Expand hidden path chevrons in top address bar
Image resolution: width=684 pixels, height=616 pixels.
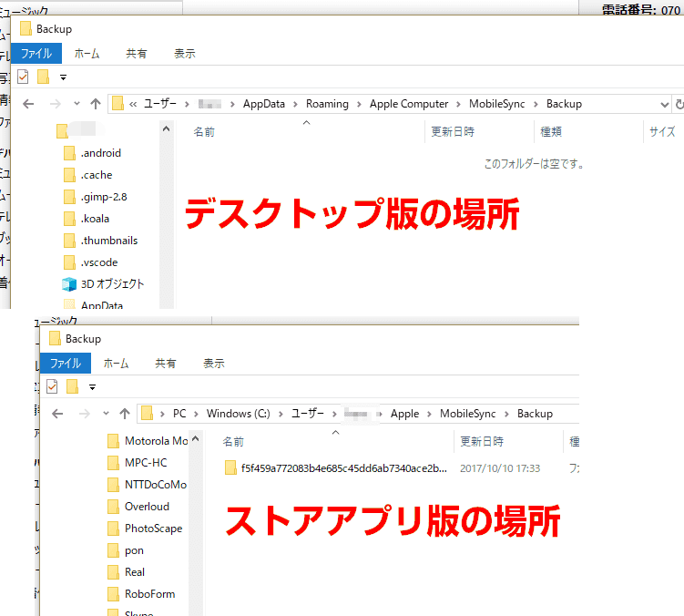[133, 104]
